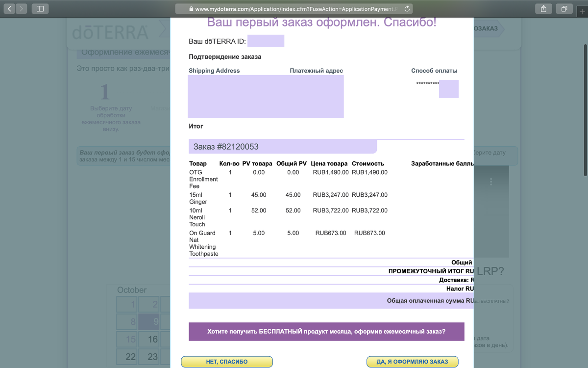
Task: Show the Safari sidebar
Action: click(40, 9)
